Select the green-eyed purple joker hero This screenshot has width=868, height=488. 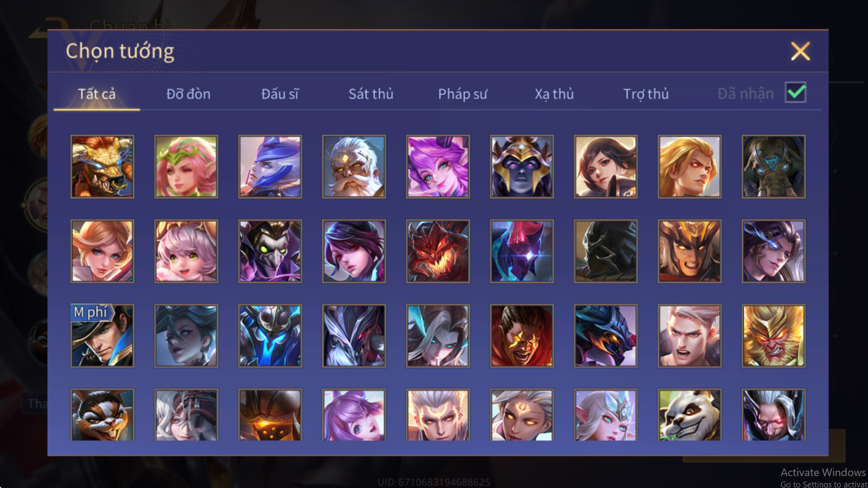270,251
